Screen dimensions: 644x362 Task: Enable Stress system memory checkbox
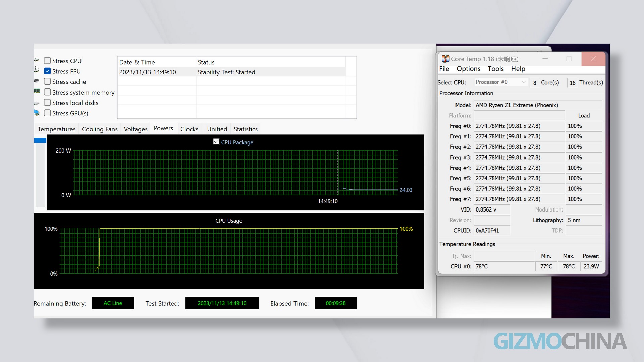pos(48,92)
